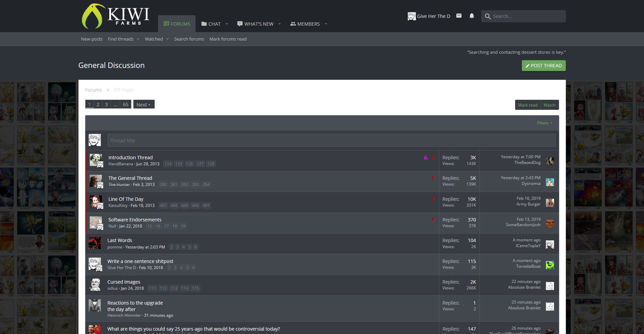
Task: Click the Mark read button
Action: (528, 105)
